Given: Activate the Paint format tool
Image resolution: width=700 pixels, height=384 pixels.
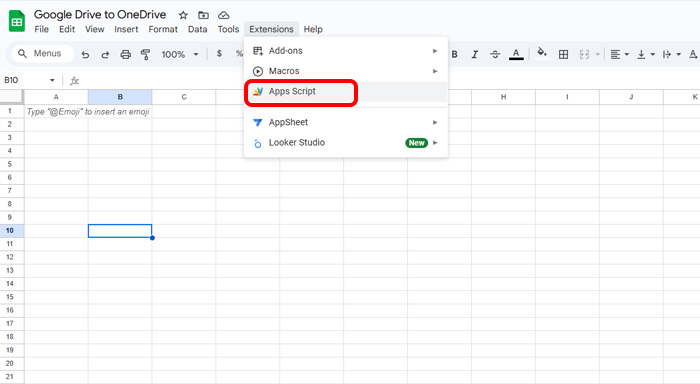Looking at the screenshot, I should click(x=145, y=54).
